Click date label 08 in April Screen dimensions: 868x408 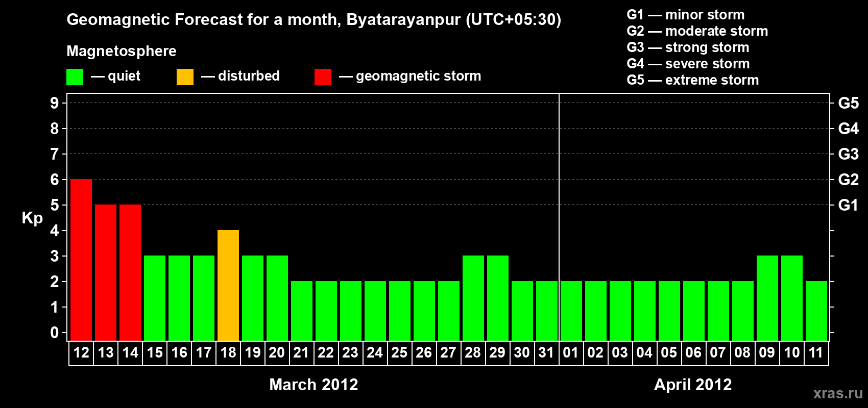pos(742,352)
